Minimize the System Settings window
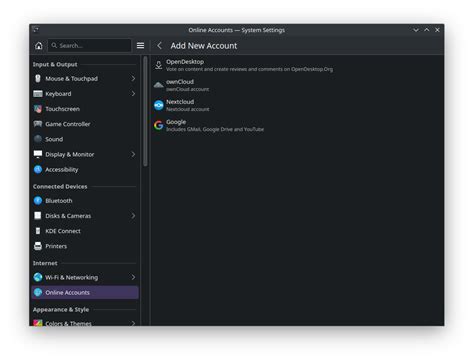Viewport: 474px width, 361px height. pyautogui.click(x=416, y=30)
